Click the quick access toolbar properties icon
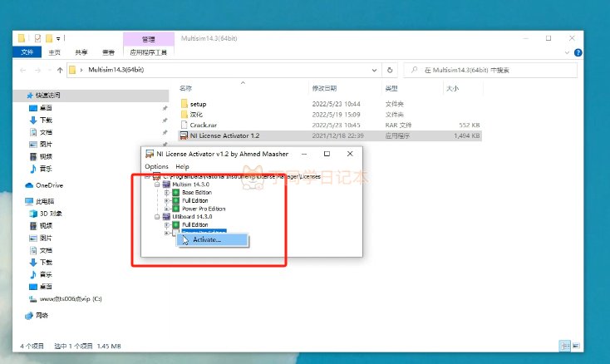The height and width of the screenshot is (364, 610). click(37, 38)
